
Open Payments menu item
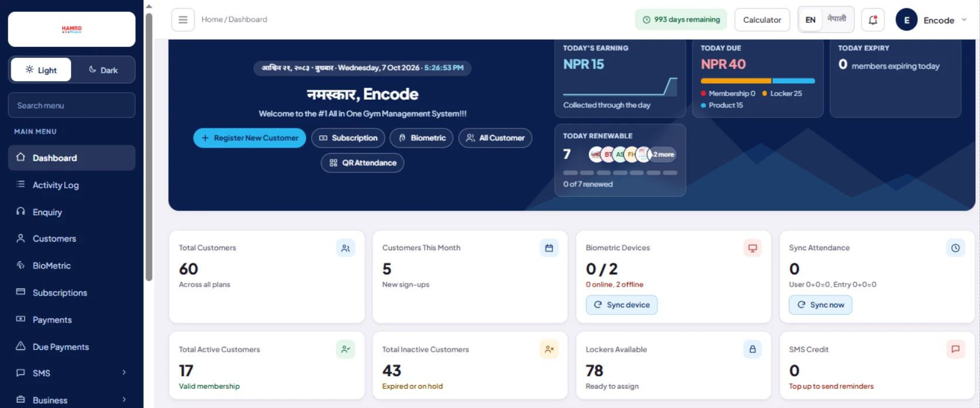pyautogui.click(x=72, y=319)
